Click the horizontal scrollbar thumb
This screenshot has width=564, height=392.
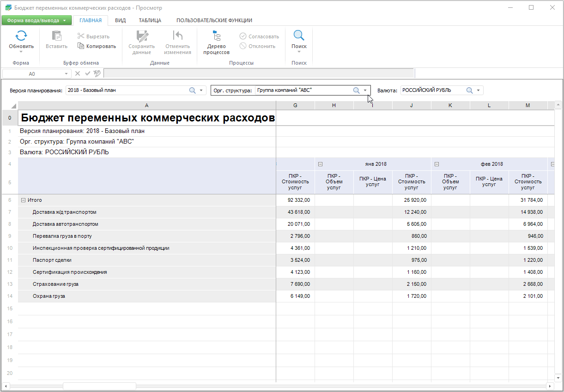coord(99,386)
